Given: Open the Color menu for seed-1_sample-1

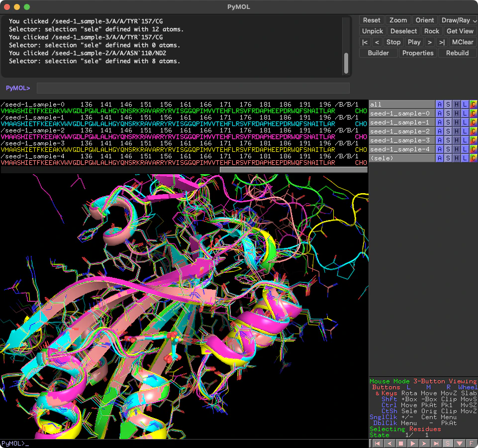Looking at the screenshot, I should pyautogui.click(x=473, y=122).
